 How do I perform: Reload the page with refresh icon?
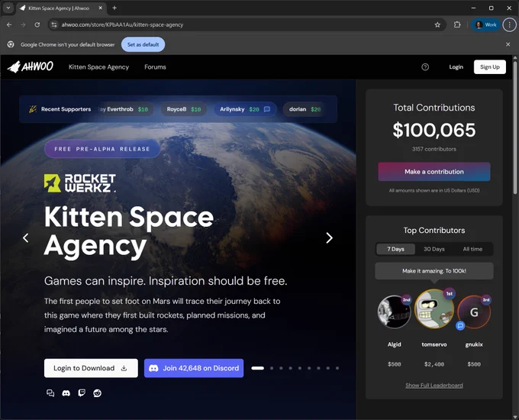click(37, 25)
